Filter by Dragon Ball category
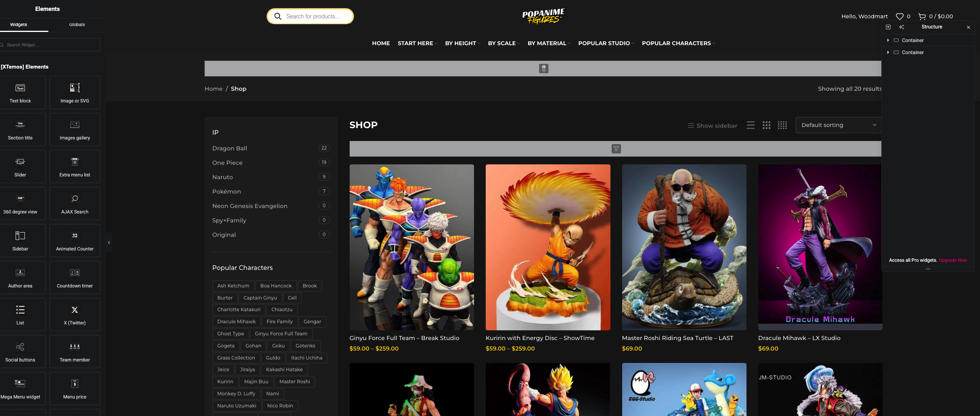Viewport: 980px width, 416px height. pyautogui.click(x=230, y=148)
